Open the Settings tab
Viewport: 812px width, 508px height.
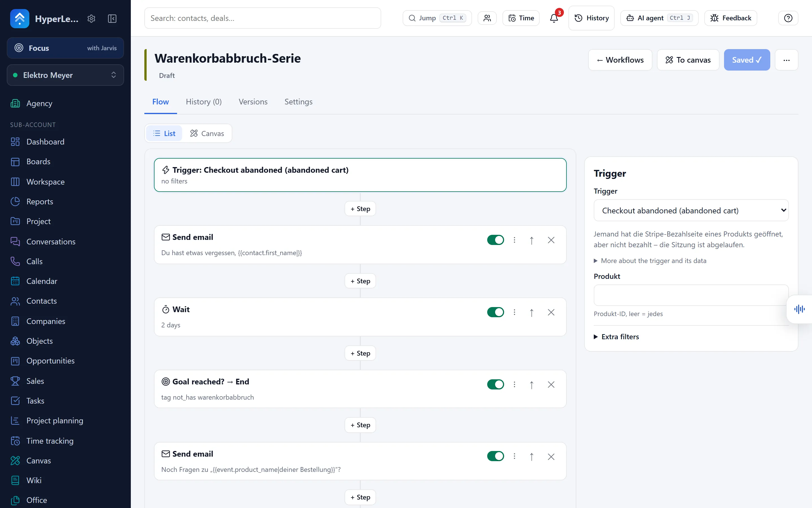(298, 102)
